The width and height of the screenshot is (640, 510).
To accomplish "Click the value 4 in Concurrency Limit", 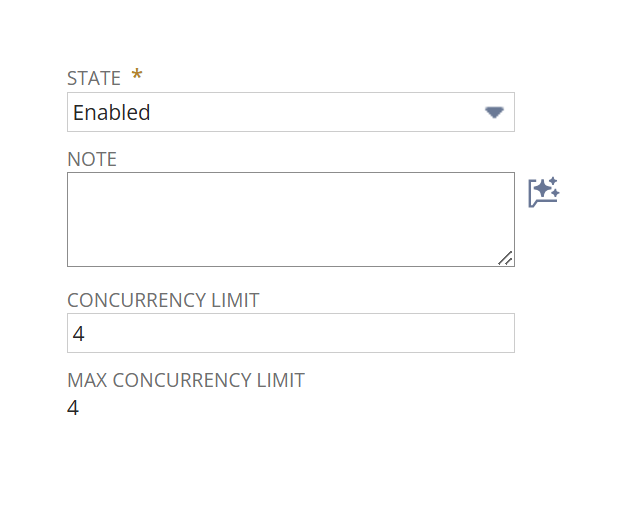I will [x=79, y=334].
